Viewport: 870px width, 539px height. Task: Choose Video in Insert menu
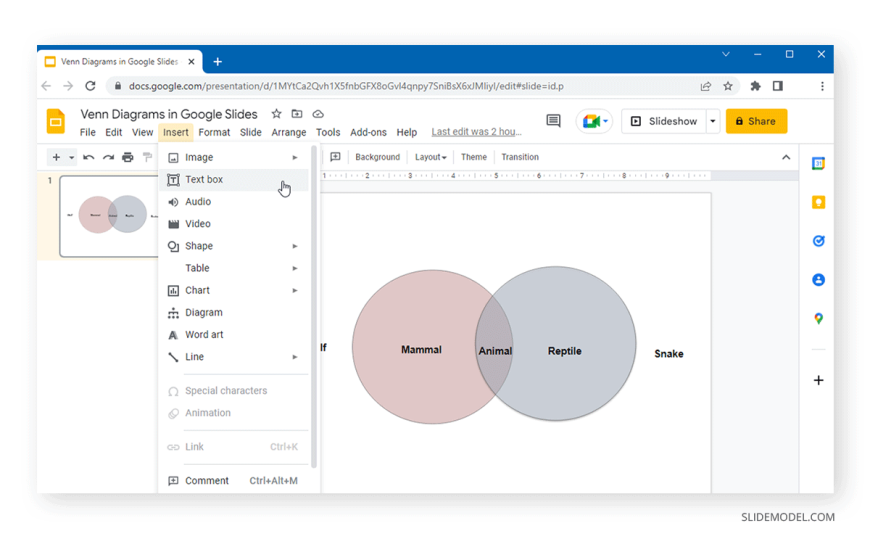pyautogui.click(x=234, y=224)
